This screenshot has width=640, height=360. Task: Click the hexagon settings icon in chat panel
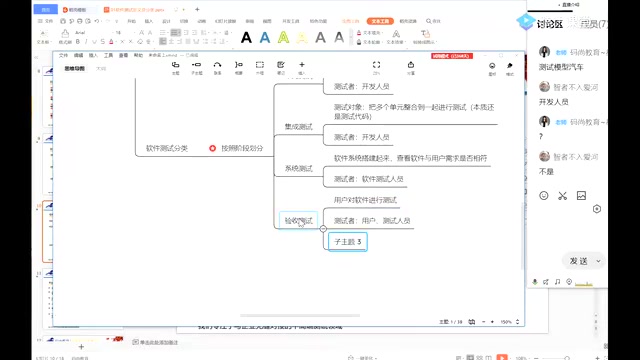(597, 209)
